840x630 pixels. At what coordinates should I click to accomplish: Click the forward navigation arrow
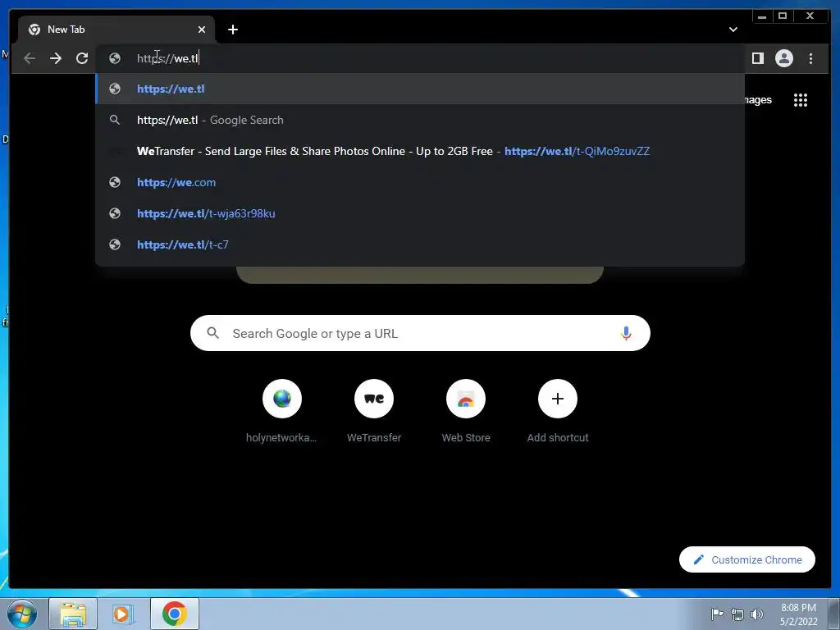coord(56,58)
